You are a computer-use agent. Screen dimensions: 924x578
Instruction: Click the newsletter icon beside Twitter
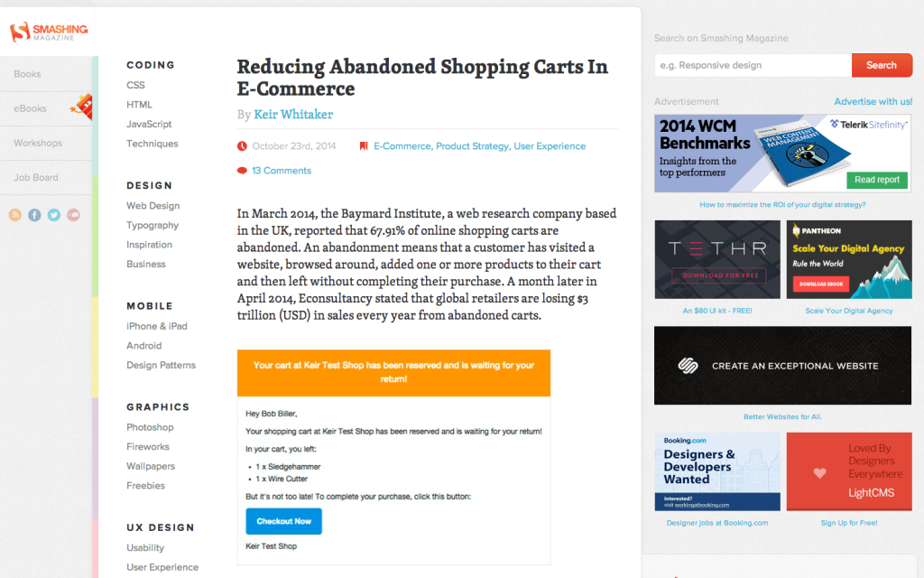pos(74,215)
